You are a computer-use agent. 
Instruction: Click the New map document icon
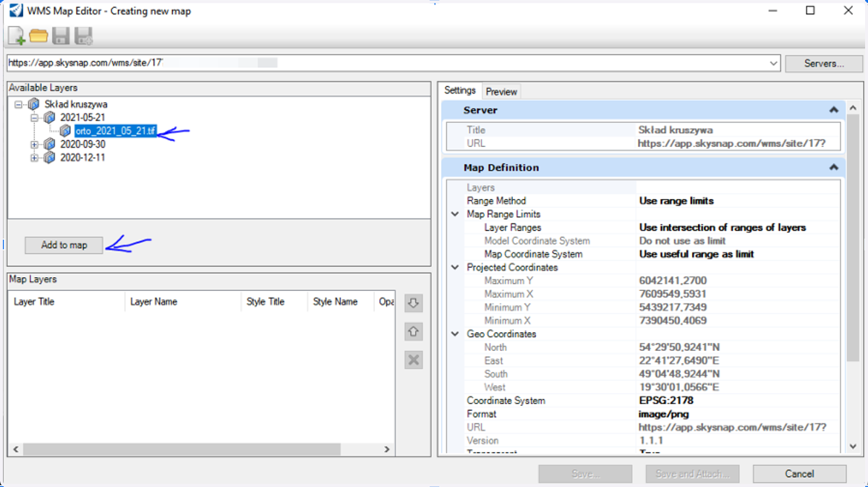pos(16,35)
